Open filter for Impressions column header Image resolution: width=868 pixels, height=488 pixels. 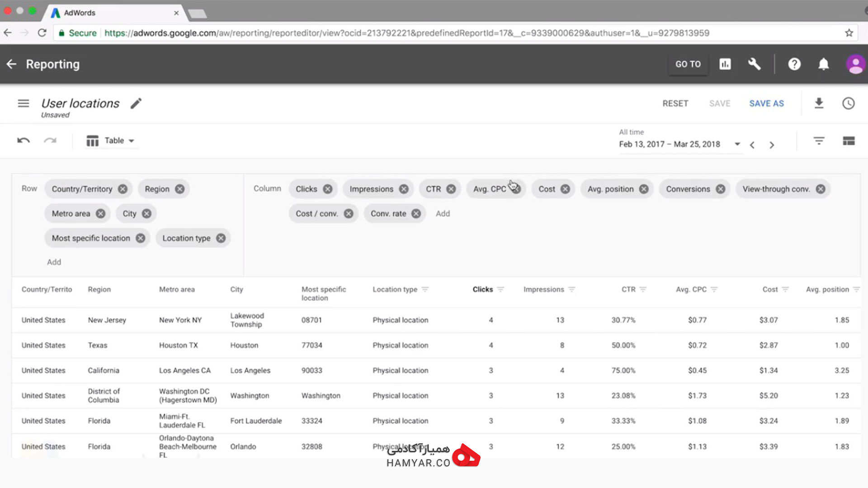tap(572, 289)
